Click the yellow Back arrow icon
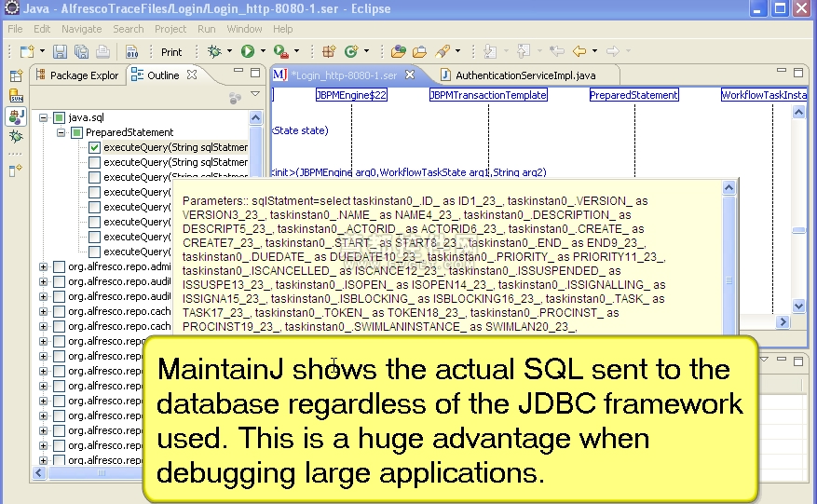The image size is (817, 504). [579, 51]
